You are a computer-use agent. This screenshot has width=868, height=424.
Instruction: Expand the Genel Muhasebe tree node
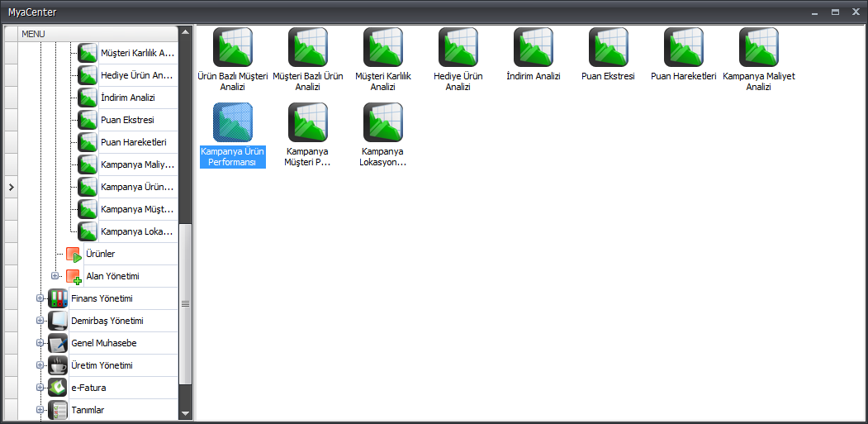40,343
